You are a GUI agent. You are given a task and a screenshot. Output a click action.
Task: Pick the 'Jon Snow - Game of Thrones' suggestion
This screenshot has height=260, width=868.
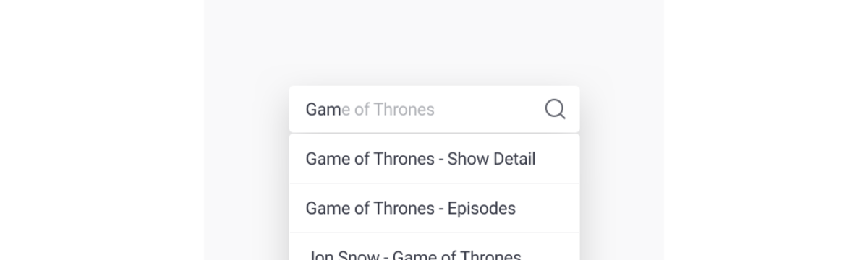tap(434, 247)
